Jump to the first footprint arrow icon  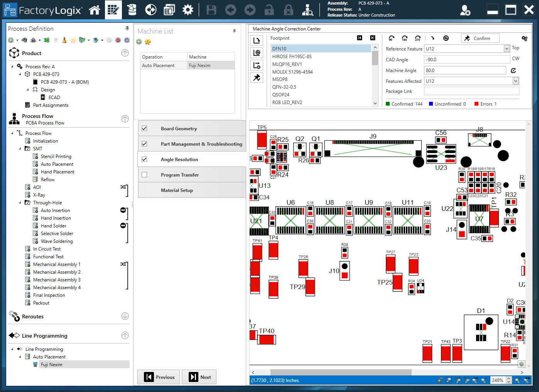(x=360, y=38)
